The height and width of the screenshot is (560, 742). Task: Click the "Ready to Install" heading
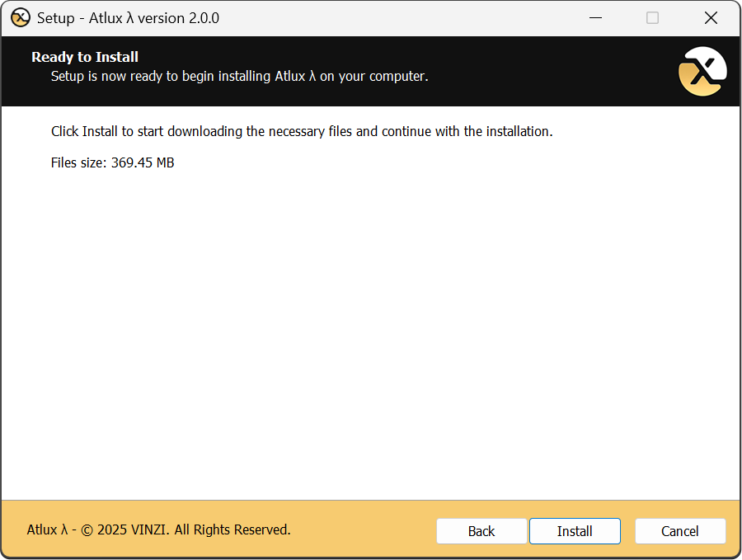point(85,57)
